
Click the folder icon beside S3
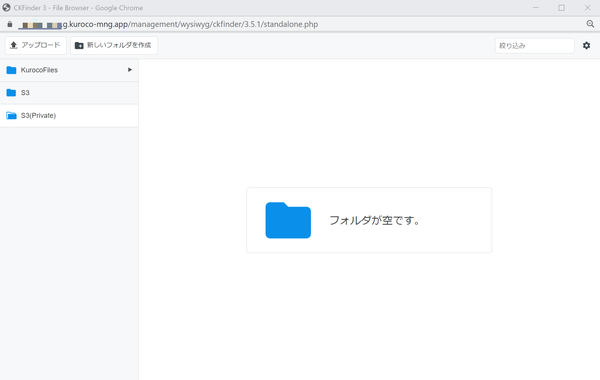[11, 93]
